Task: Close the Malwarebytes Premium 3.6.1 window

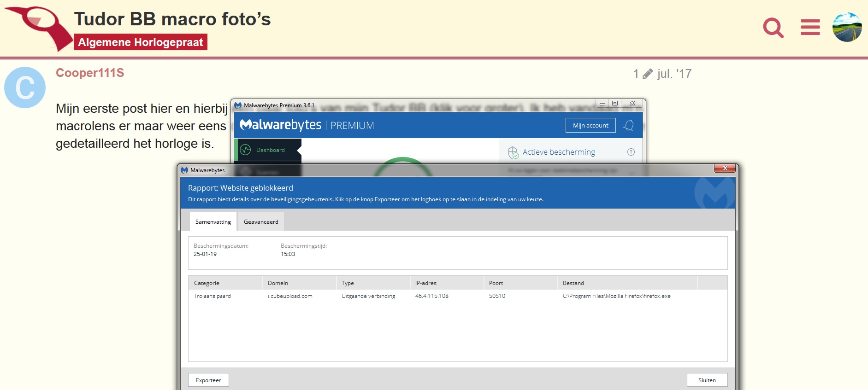Action: click(x=632, y=103)
